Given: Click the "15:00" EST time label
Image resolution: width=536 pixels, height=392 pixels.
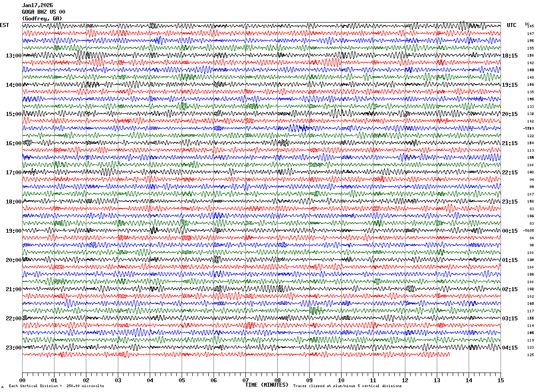Looking at the screenshot, I should tap(14, 114).
